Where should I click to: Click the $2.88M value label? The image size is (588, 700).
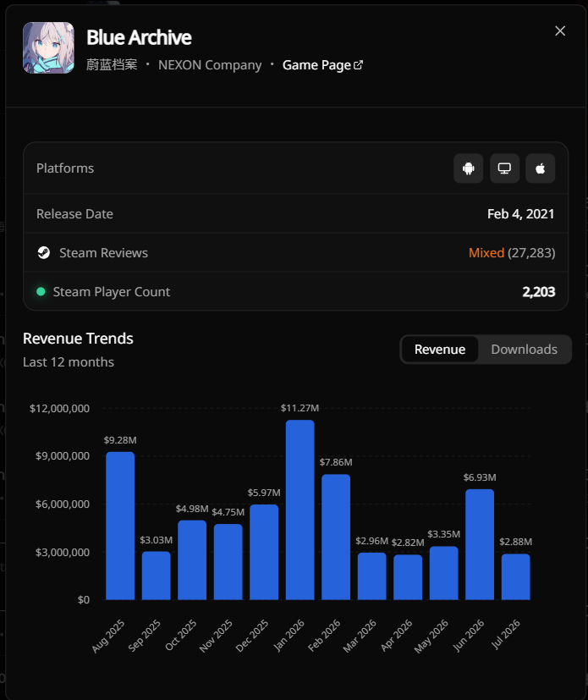(x=516, y=542)
